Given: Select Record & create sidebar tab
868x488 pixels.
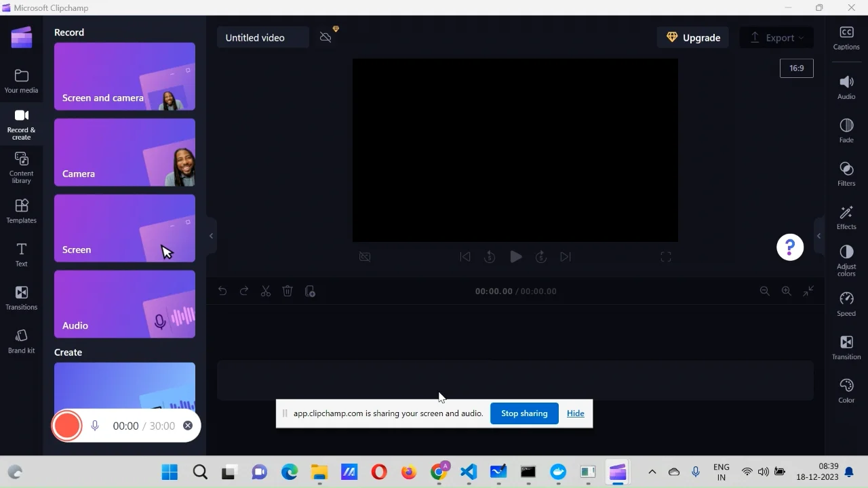Looking at the screenshot, I should point(21,124).
